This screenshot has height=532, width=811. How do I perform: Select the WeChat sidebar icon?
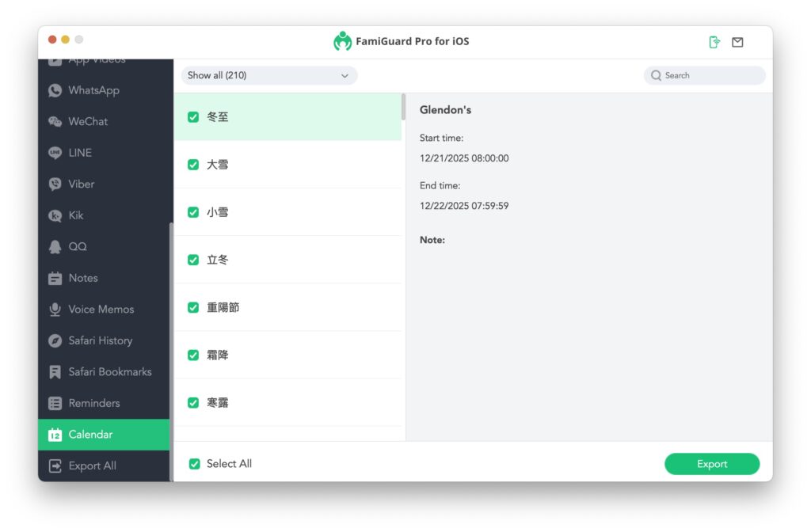(55, 121)
